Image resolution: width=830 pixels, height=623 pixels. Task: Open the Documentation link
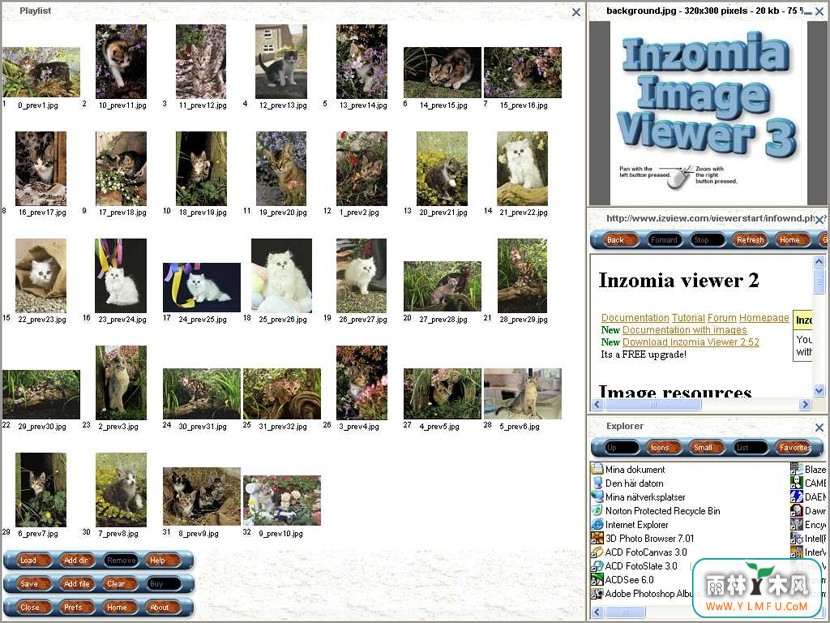tap(635, 318)
